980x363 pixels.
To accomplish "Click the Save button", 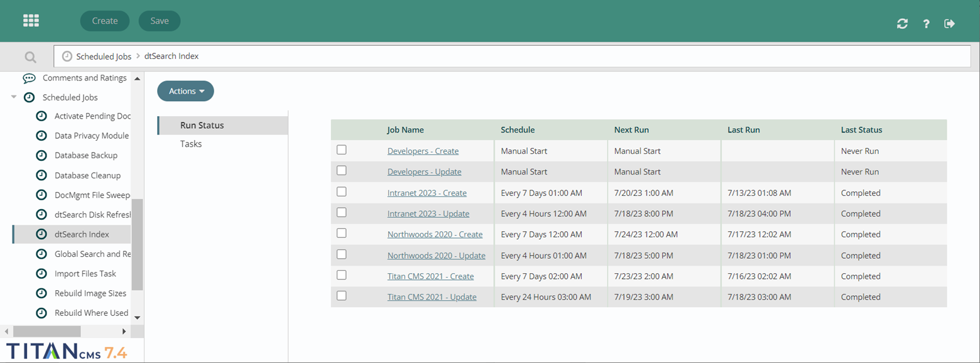I will (x=160, y=21).
